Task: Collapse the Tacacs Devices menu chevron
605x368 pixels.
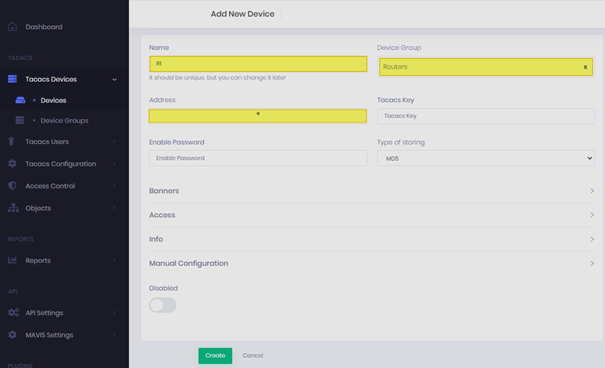Action: (x=114, y=79)
